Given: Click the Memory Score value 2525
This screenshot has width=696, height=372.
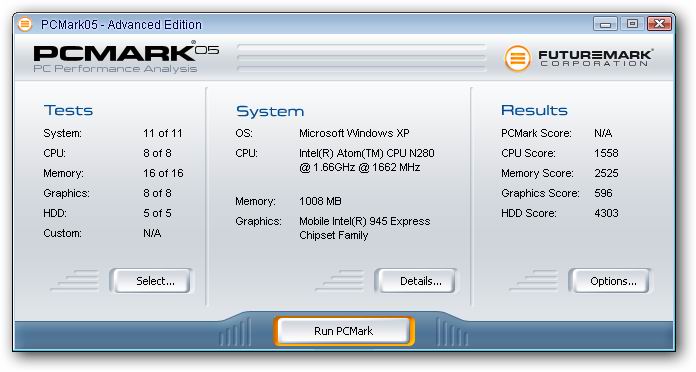Looking at the screenshot, I should [x=606, y=173].
